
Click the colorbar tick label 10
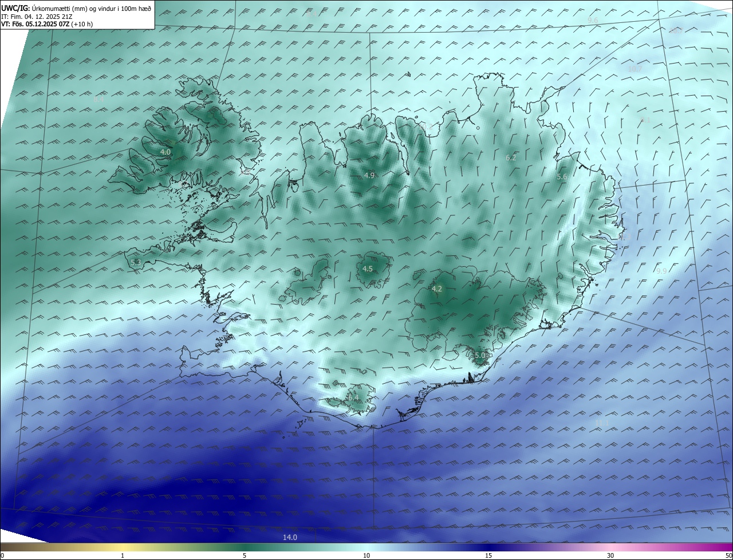[366, 555]
